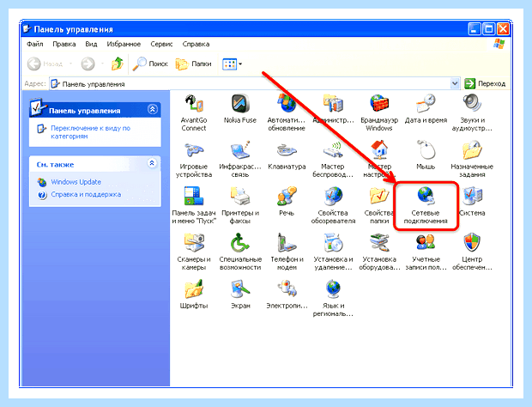Screen dimensions: 532x407
Task: Open the Вид menu
Action: [91, 44]
